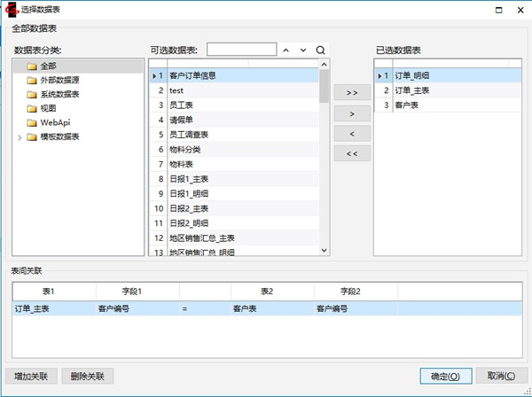This screenshot has height=397, width=532.
Task: Click the add selected > button
Action: [x=352, y=113]
